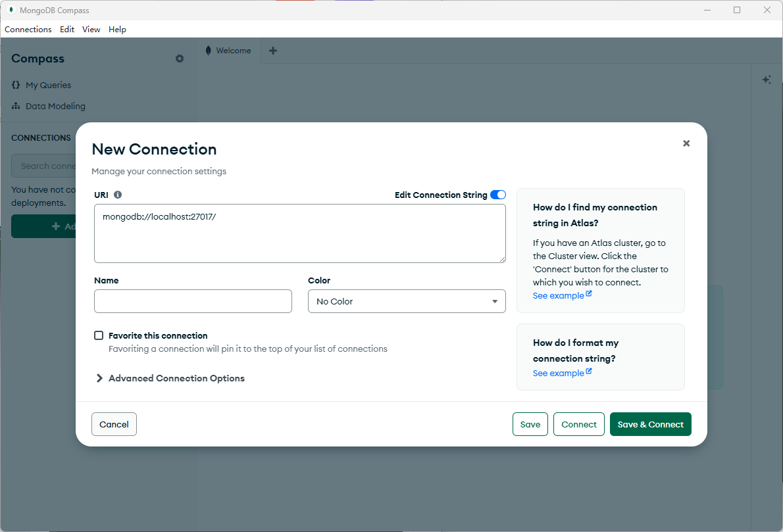Click See example under connection string formatting

click(558, 372)
